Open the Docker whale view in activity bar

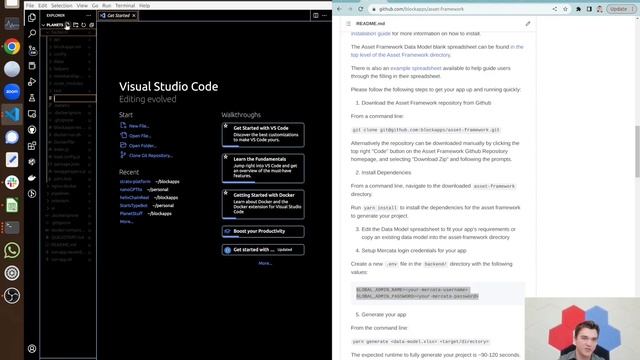click(32, 178)
